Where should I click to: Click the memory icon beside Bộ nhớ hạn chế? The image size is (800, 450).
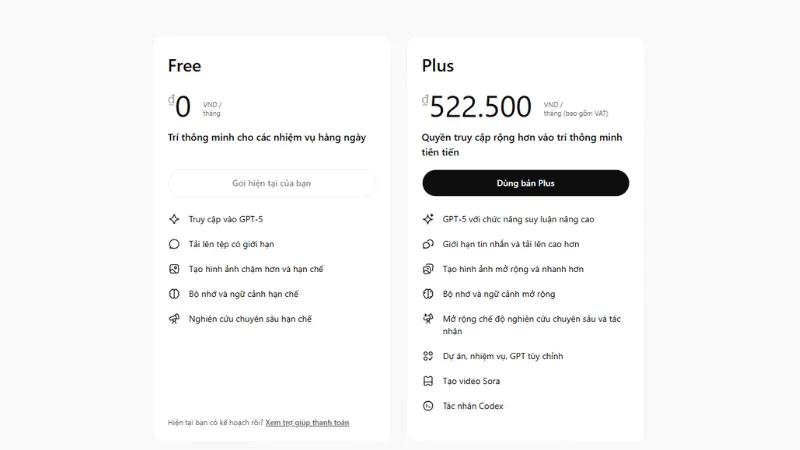(174, 294)
